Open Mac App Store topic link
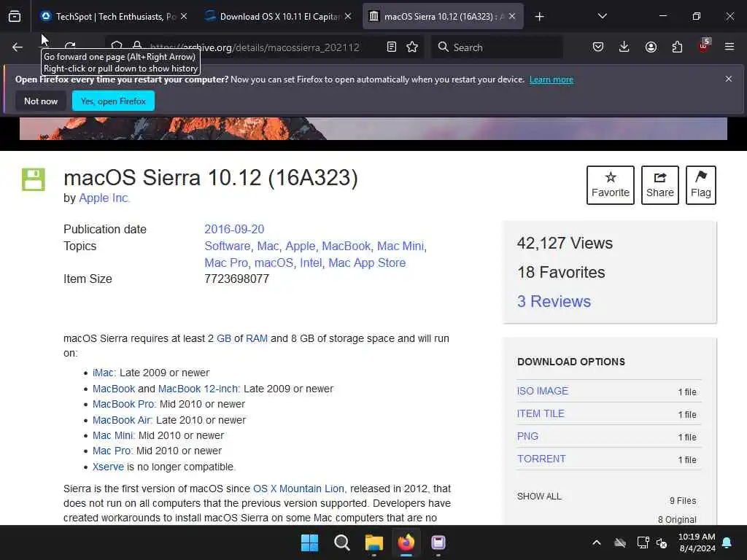The width and height of the screenshot is (747, 560). (367, 262)
